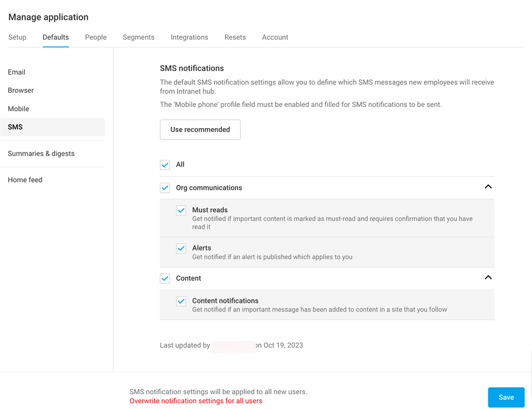This screenshot has width=532, height=409.
Task: Click the Use recommended button
Action: coord(200,129)
